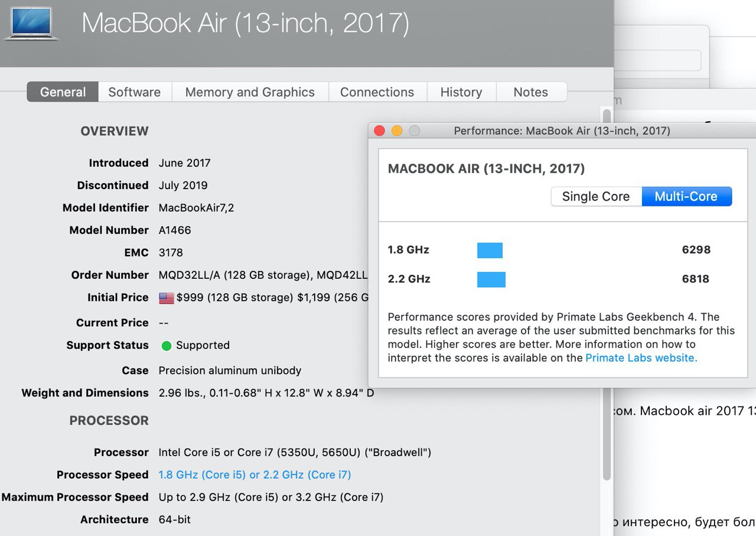This screenshot has width=756, height=536.
Task: Click the Processor value Intel Core i5 or Core i7
Action: [x=295, y=453]
